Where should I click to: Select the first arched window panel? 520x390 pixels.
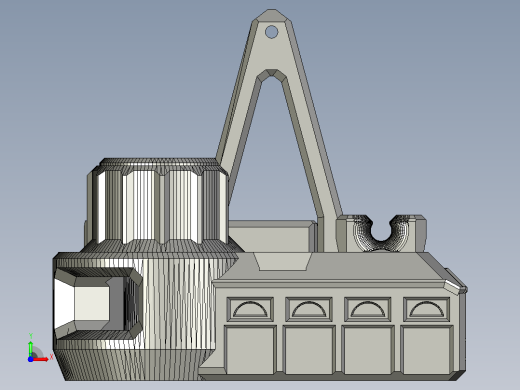click(x=250, y=309)
